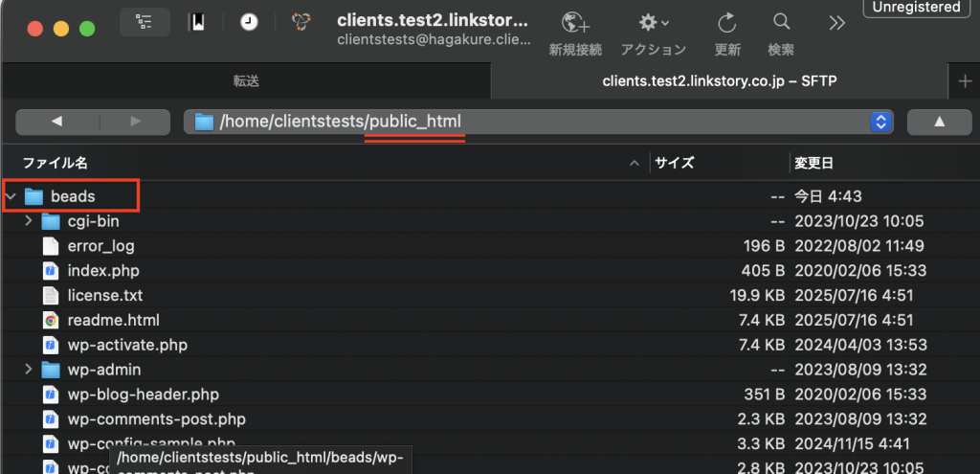Switch to the 転送 tab
Image resolution: width=980 pixels, height=474 pixels.
[246, 81]
